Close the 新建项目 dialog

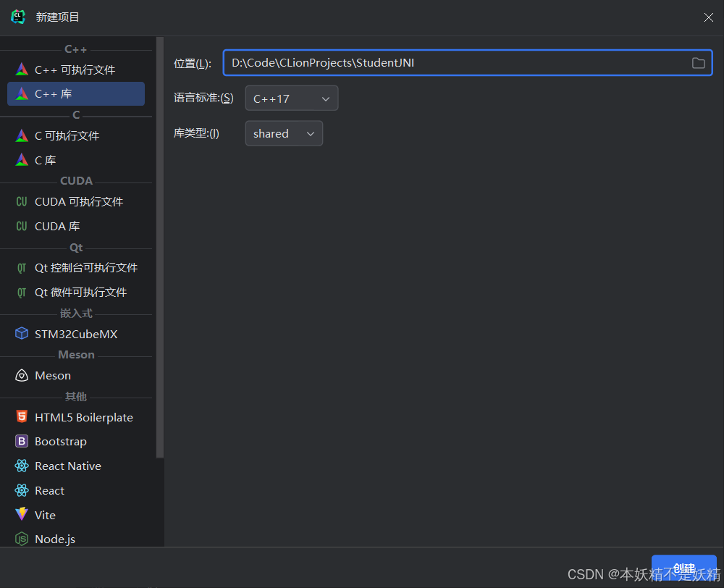tap(708, 17)
